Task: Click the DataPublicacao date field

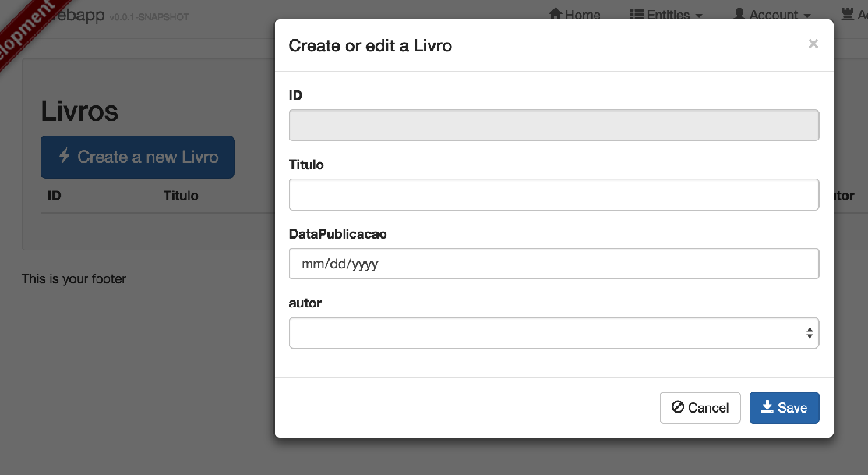Action: [x=553, y=264]
